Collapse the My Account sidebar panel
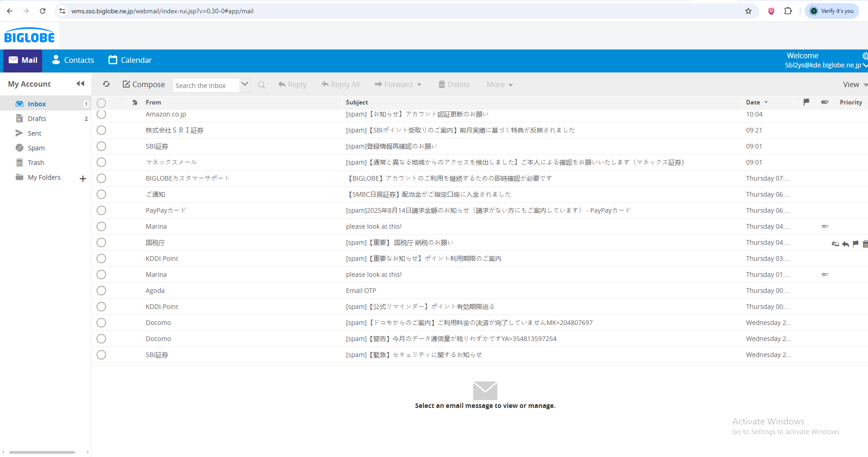The height and width of the screenshot is (457, 868). click(80, 83)
